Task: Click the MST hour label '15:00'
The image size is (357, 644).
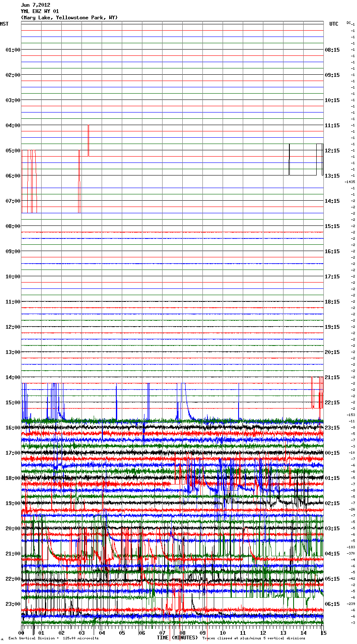Action: click(13, 403)
